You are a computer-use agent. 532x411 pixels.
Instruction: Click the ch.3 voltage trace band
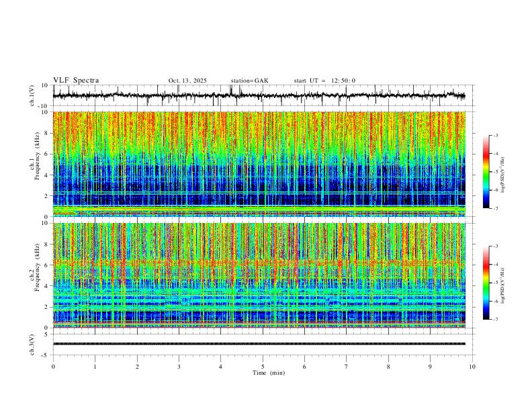tap(259, 344)
